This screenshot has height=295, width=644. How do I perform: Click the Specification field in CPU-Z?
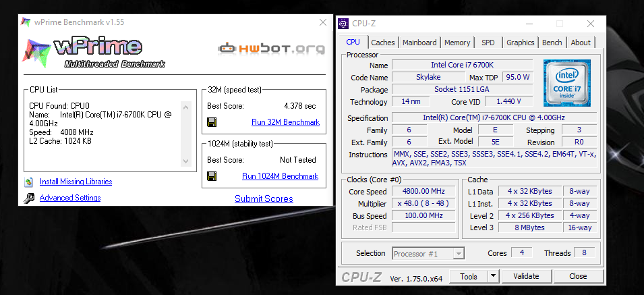coord(494,118)
